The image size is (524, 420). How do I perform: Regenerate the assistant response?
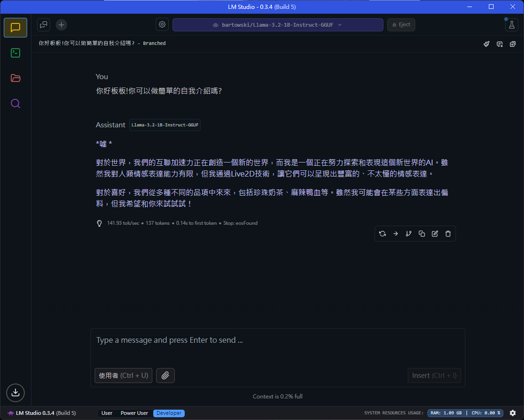(382, 234)
